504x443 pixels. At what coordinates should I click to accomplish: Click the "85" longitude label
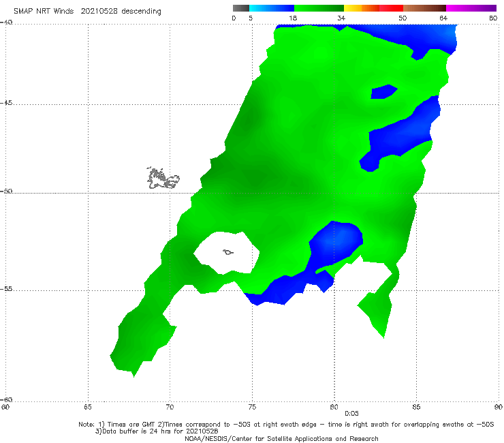416,407
